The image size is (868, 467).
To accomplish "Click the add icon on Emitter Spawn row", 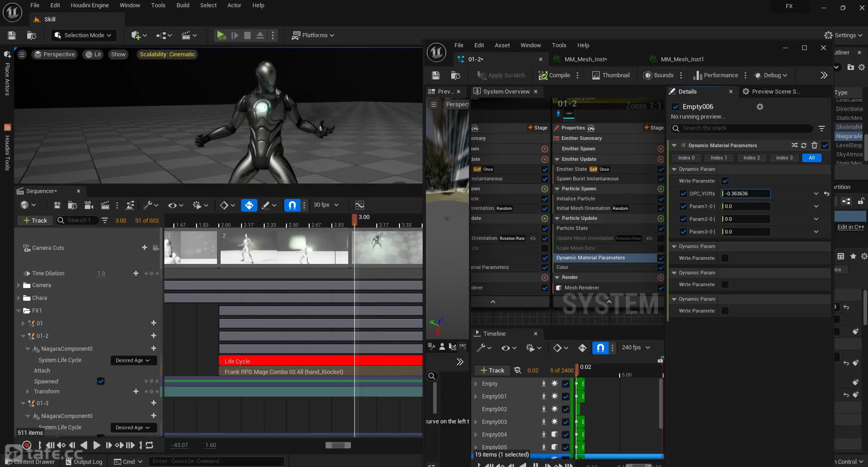I will pos(661,149).
